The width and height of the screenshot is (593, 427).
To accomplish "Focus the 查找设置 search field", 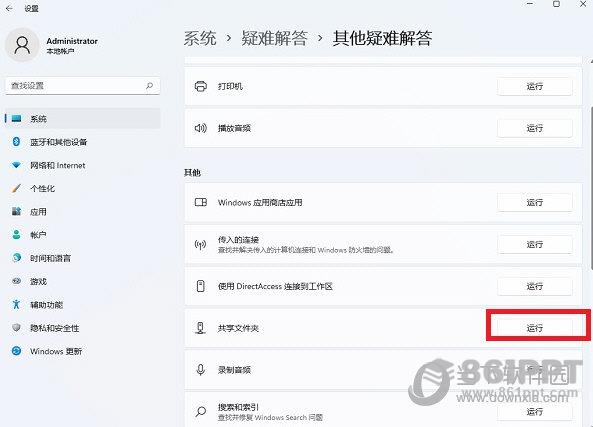I will [82, 86].
